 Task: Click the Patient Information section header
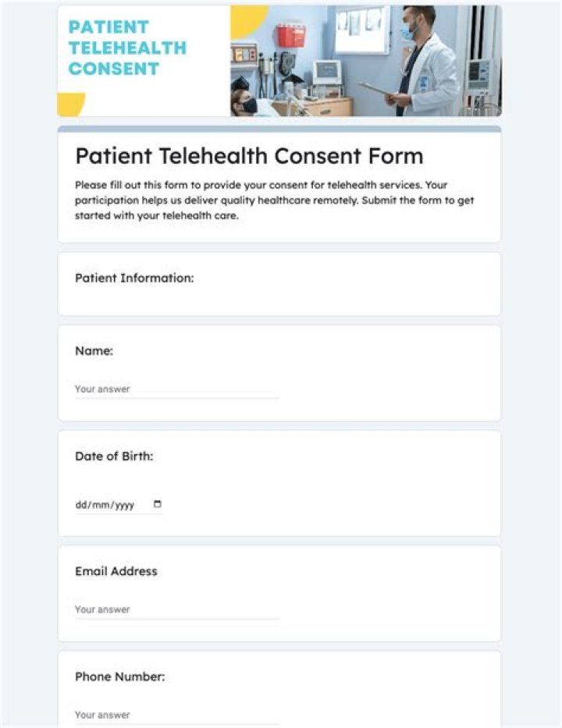tap(134, 278)
